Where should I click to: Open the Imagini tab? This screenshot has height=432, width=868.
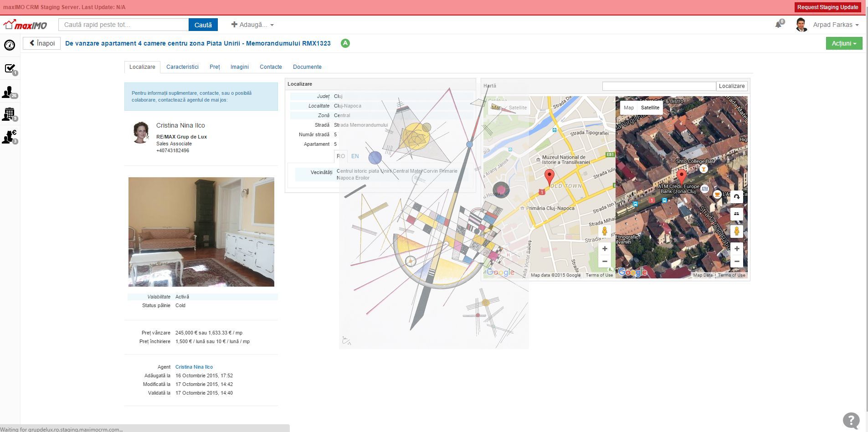(x=239, y=67)
